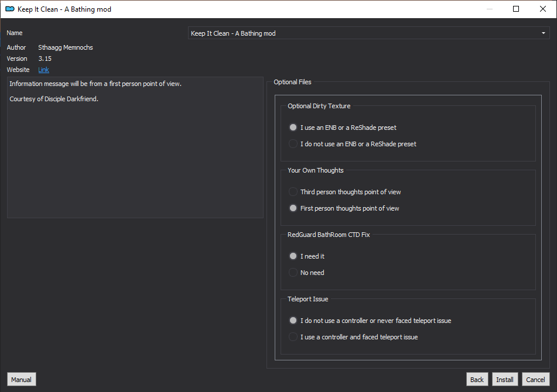The height and width of the screenshot is (392, 557).
Task: Cancel the mod installation
Action: (536, 380)
